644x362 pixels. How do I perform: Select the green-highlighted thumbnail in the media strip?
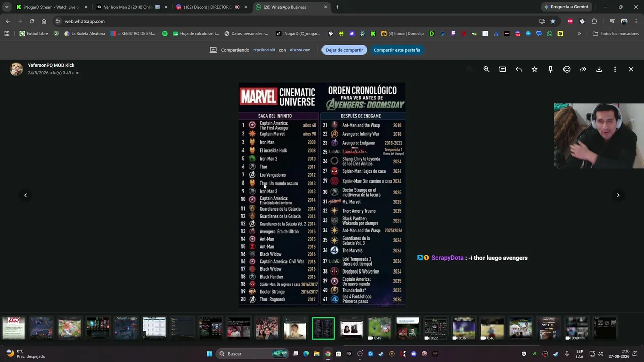tap(323, 329)
